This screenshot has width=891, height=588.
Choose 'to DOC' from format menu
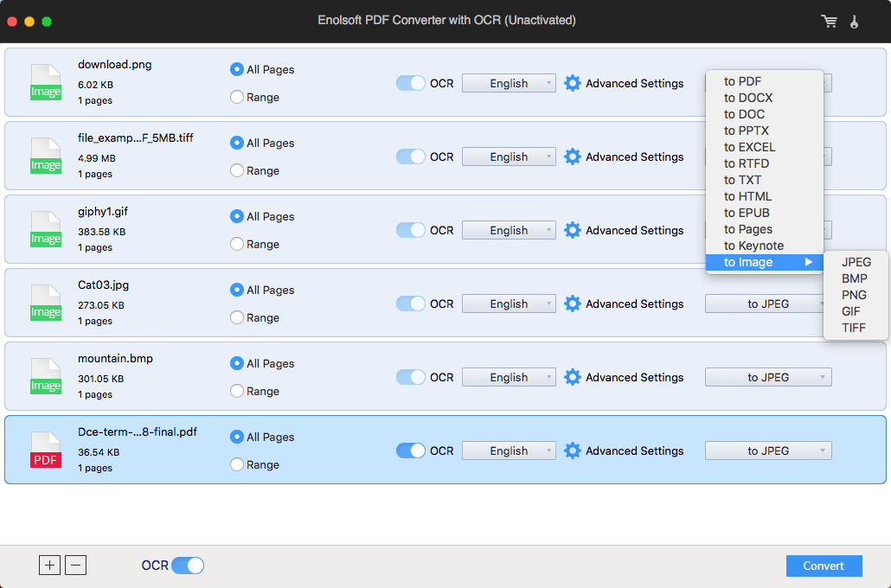click(765, 114)
